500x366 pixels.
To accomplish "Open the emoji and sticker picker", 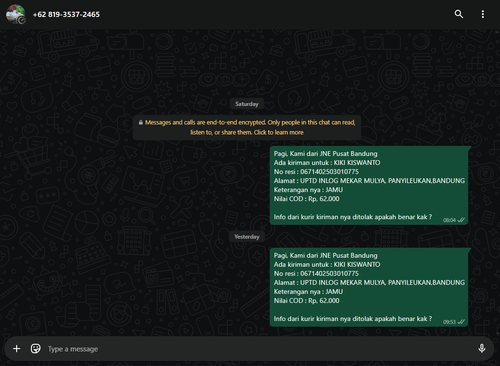I will click(x=36, y=349).
